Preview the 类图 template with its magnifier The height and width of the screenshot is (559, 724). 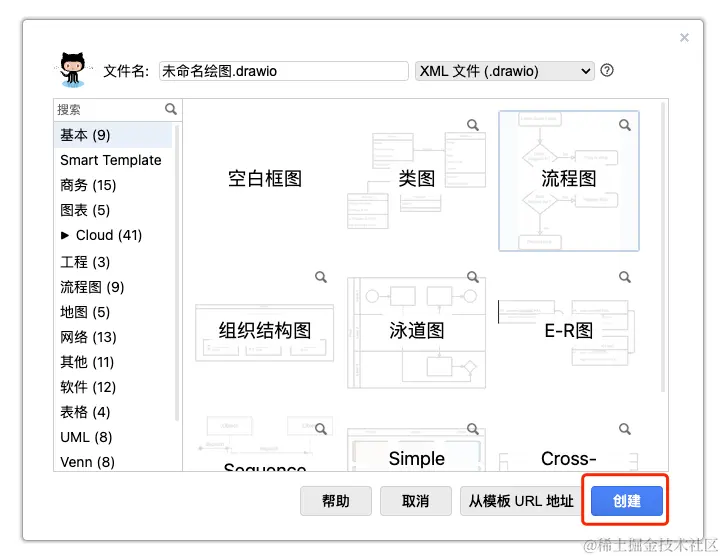pos(473,125)
